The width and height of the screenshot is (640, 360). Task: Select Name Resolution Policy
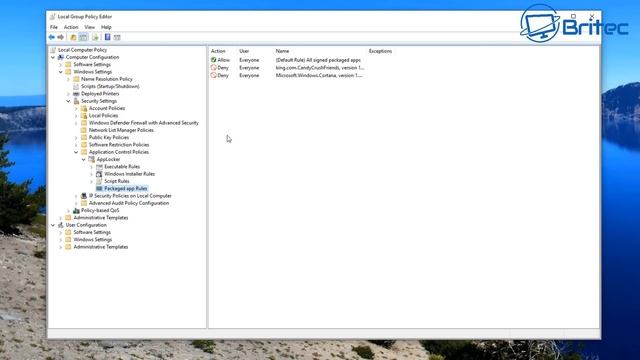(x=107, y=79)
